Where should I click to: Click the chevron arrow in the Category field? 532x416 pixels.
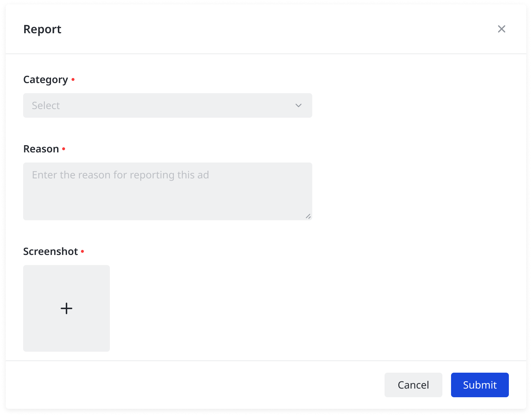tap(299, 105)
